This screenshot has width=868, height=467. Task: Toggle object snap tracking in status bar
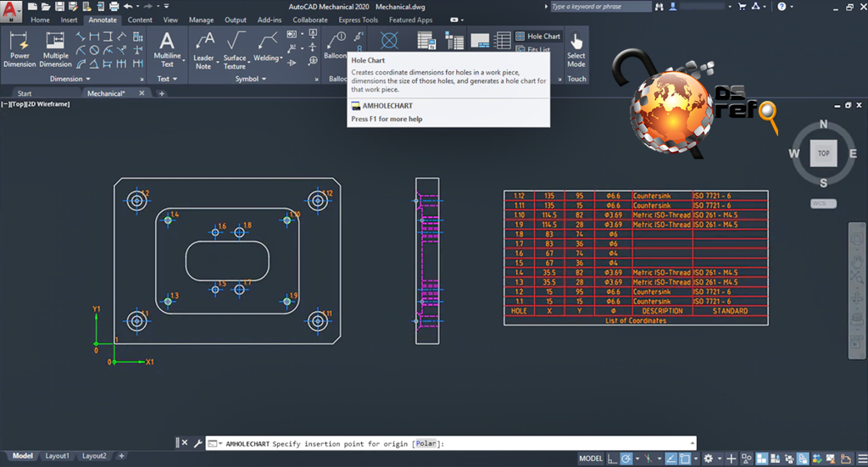[671, 459]
